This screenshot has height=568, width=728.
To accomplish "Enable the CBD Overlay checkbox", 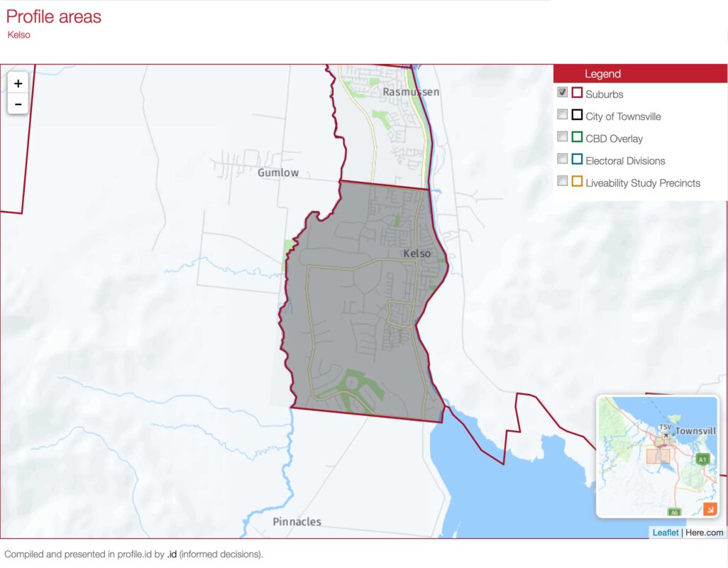I will point(562,136).
